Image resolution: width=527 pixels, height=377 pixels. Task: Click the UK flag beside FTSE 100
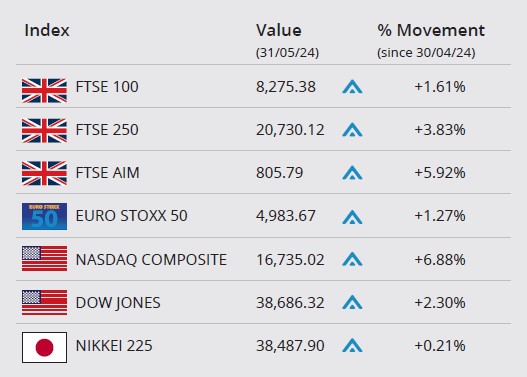[x=44, y=90]
